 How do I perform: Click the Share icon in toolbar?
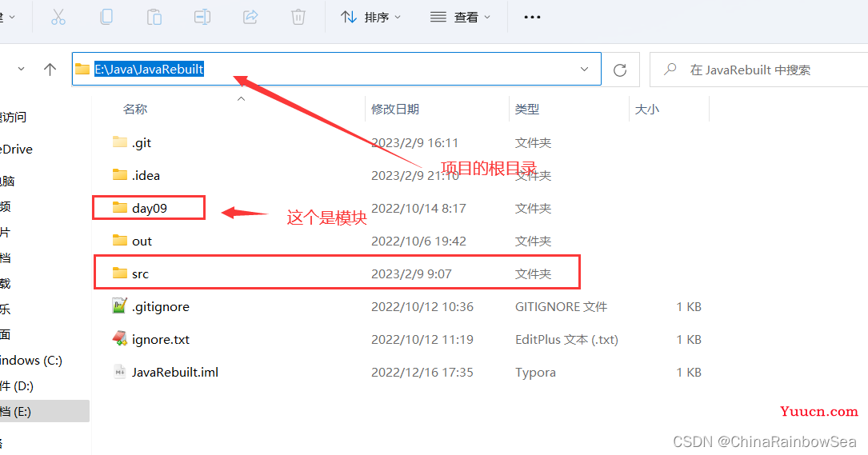pos(250,17)
